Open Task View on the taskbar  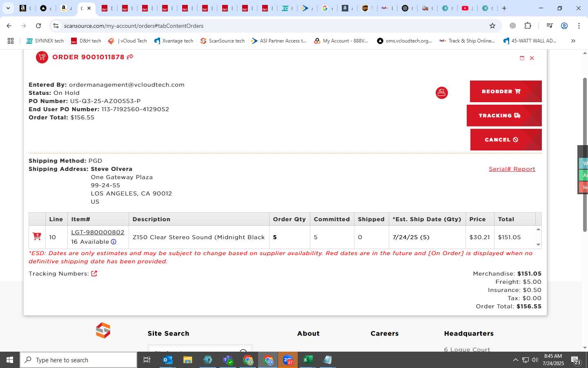point(147,360)
